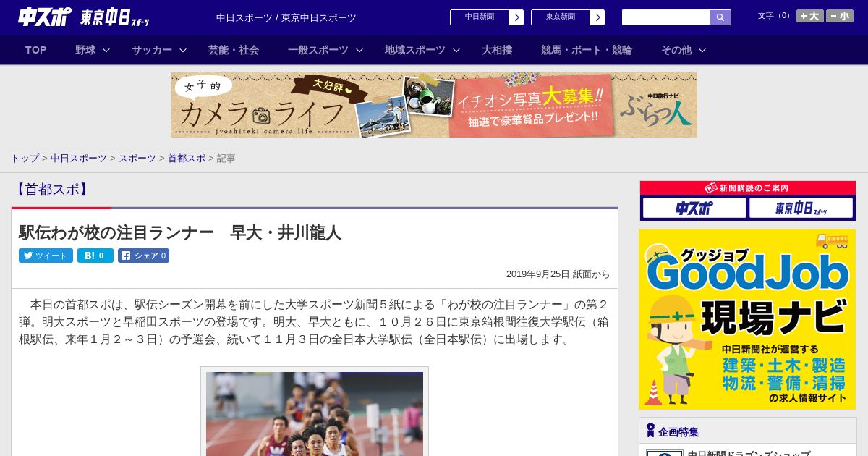Click the arrow beside 東京新聞
The image size is (868, 456).
click(597, 17)
